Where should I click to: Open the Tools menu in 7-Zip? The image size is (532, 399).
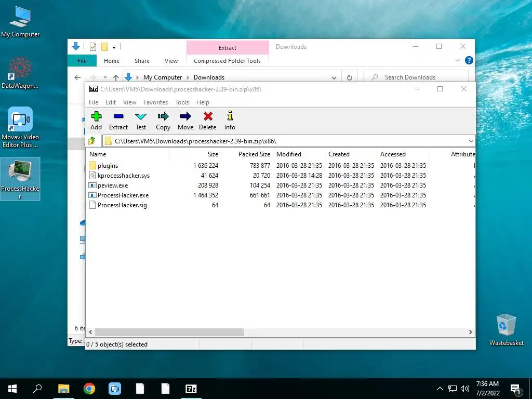tap(182, 102)
